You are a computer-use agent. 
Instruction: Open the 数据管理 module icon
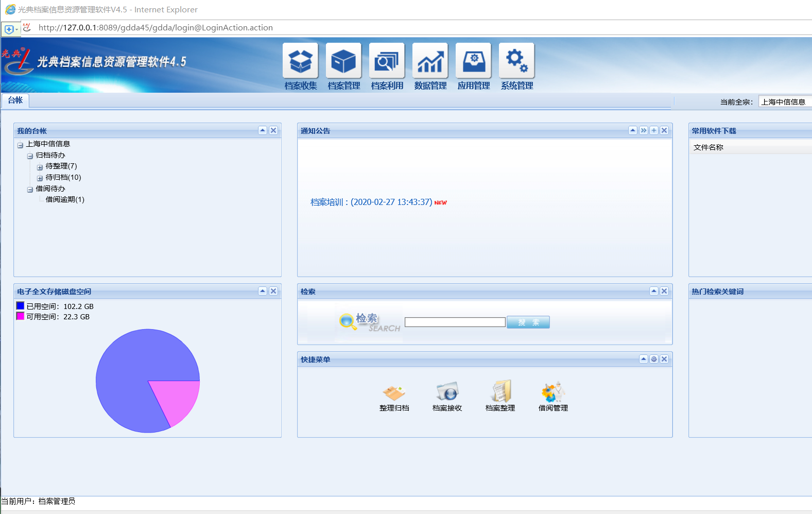430,61
